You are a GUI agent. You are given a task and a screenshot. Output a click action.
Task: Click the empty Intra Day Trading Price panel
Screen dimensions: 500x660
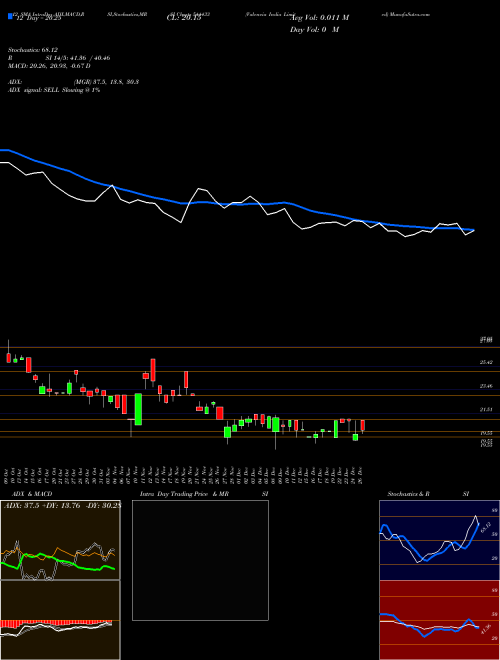click(x=200, y=560)
